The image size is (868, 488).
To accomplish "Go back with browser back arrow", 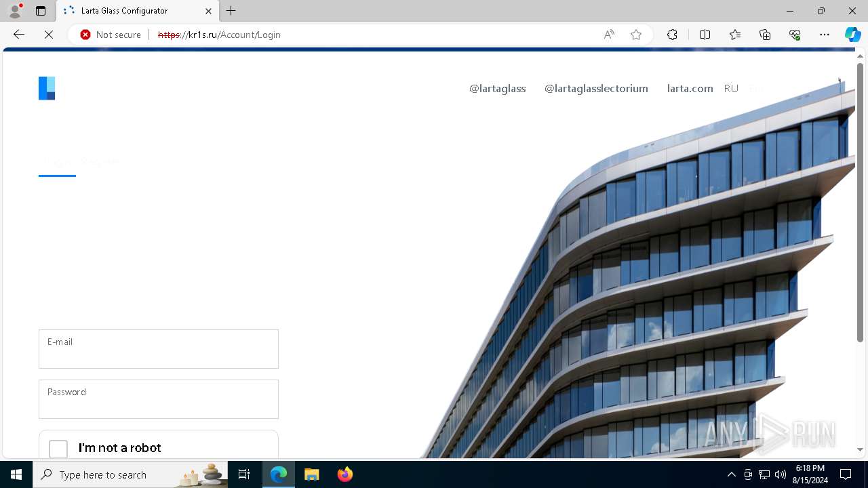I will click(19, 35).
